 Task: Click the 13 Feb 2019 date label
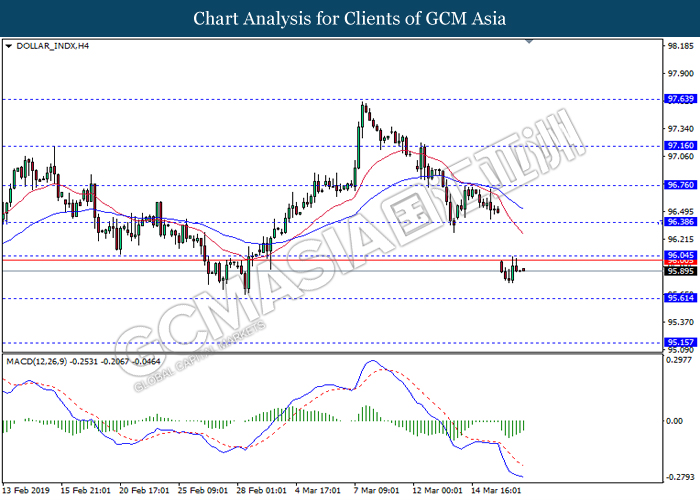pyautogui.click(x=26, y=490)
